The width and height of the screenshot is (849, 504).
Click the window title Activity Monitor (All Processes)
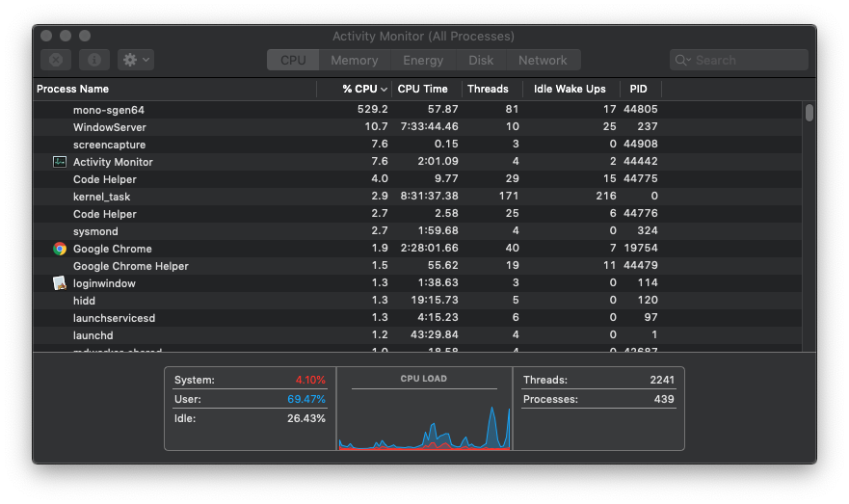423,37
